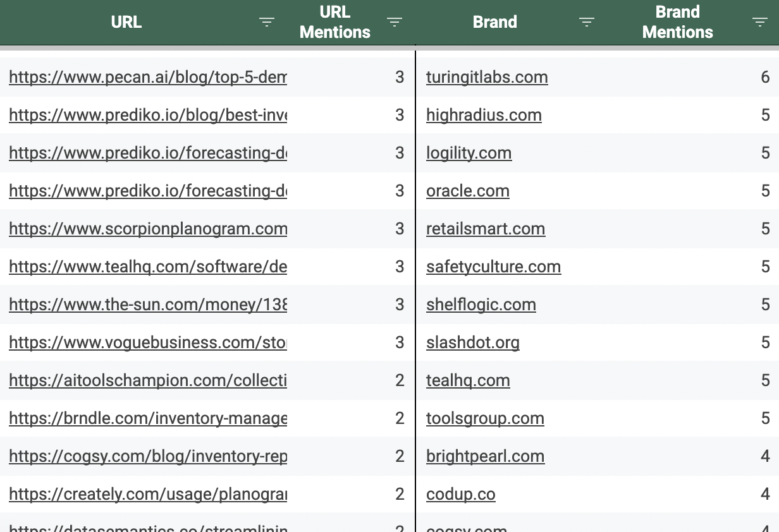This screenshot has width=779, height=532.
Task: Open the oracle.com brand link
Action: (x=468, y=191)
